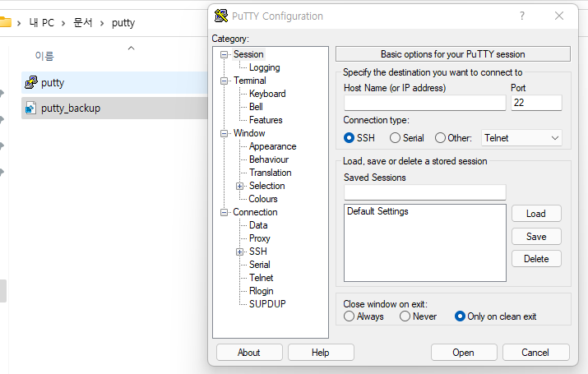Open the Serial category in tree
Screen dimensions: 588x374
tap(260, 264)
